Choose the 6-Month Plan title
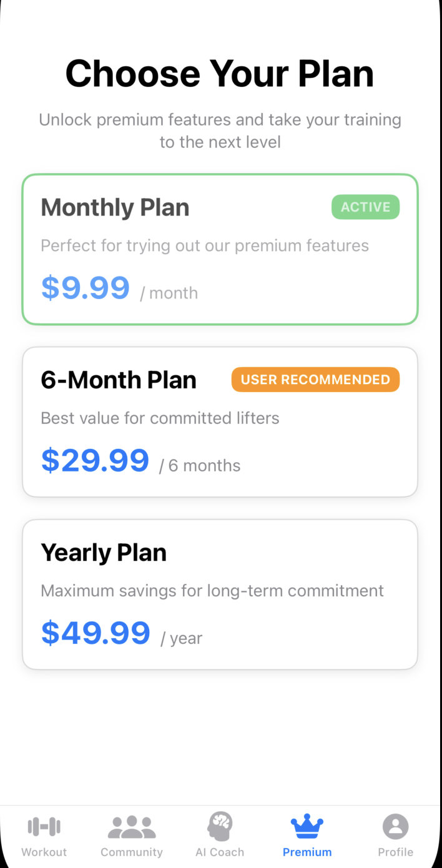 [x=119, y=380]
